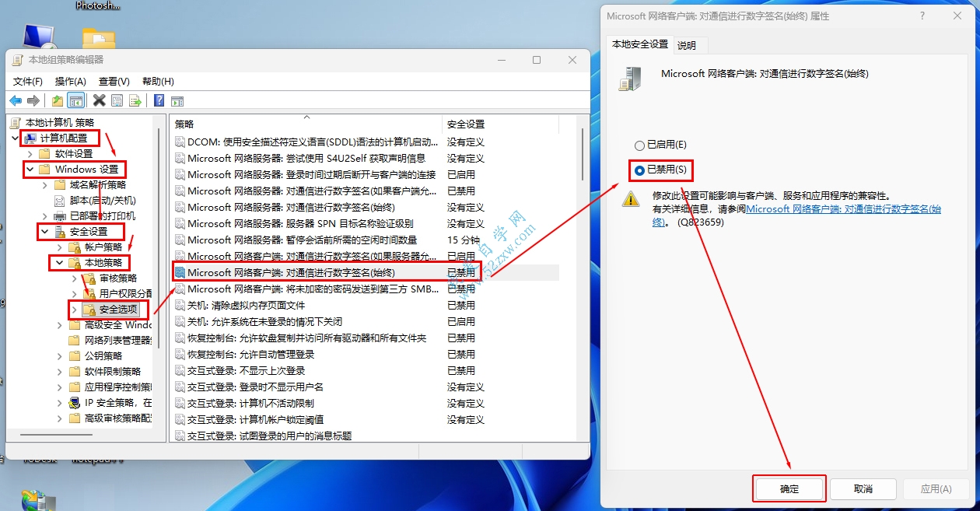Screen dimensions: 980x511
Task: Click the Export list toolbar icon
Action: point(135,100)
